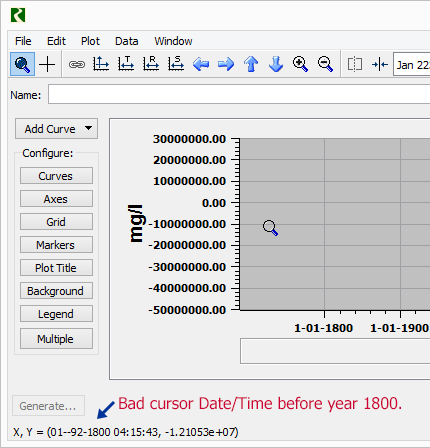Viewport: 430px width, 448px height.
Task: Click the axis scale icon marked T
Action: (x=126, y=64)
